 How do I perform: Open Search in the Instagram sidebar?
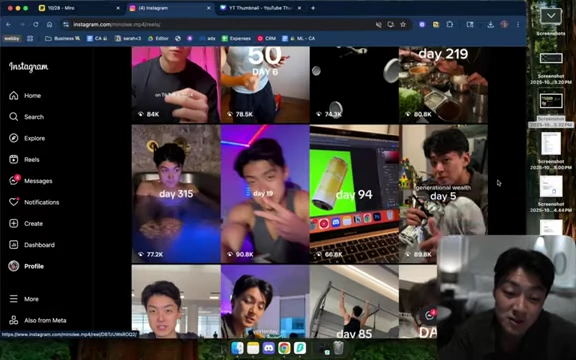coord(26,117)
